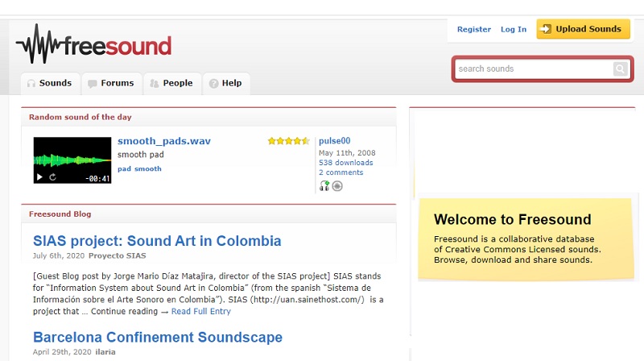Open the Sounds tab

click(x=50, y=84)
